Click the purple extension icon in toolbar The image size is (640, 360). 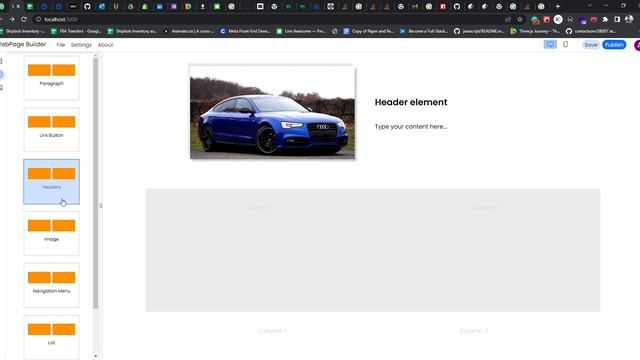point(583,20)
